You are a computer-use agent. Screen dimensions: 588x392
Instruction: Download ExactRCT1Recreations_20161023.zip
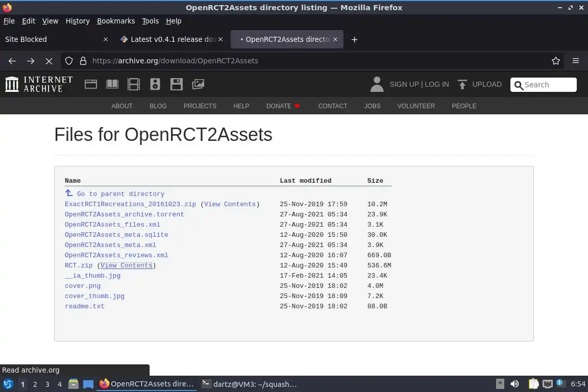tap(130, 204)
